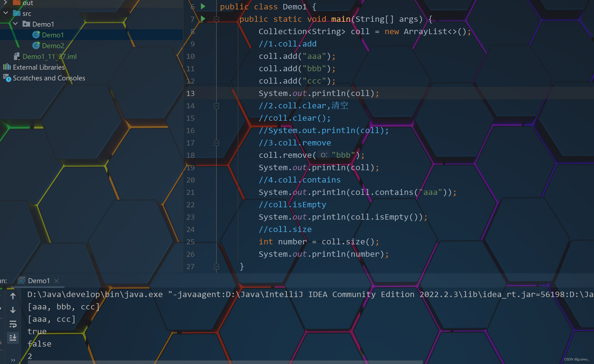Screen dimensions: 594x364
Task: Click the green run arrow on line 6
Action: point(203,6)
